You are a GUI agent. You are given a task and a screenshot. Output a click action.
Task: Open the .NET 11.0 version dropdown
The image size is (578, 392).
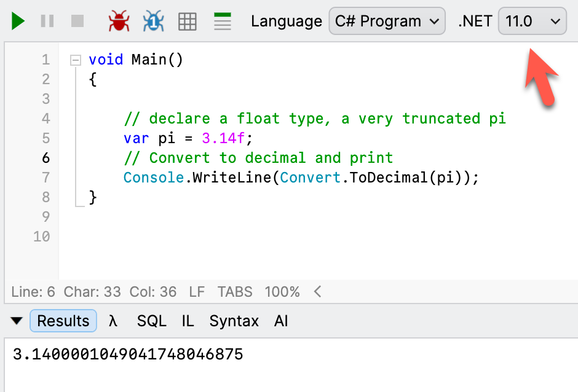pyautogui.click(x=532, y=21)
